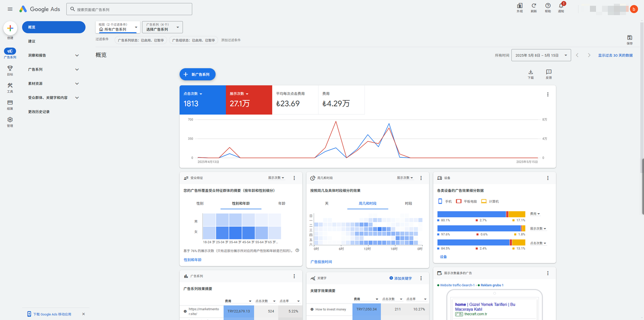Click the Goals trophy icon
Image resolution: width=644 pixels, height=320 pixels.
click(x=10, y=69)
